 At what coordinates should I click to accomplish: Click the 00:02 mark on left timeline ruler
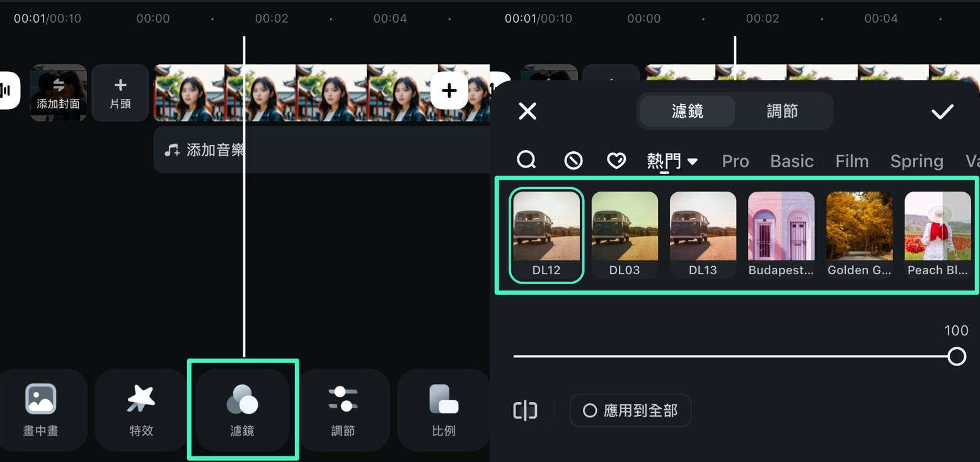(272, 18)
